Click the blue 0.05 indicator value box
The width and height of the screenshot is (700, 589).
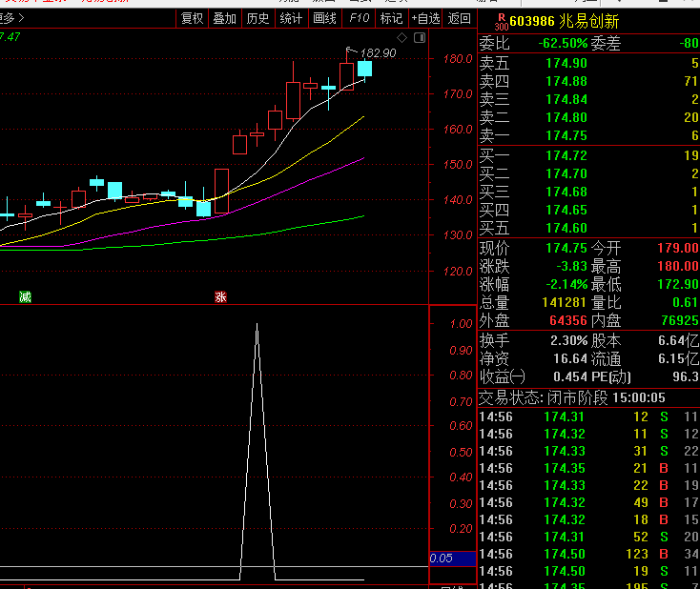(452, 559)
